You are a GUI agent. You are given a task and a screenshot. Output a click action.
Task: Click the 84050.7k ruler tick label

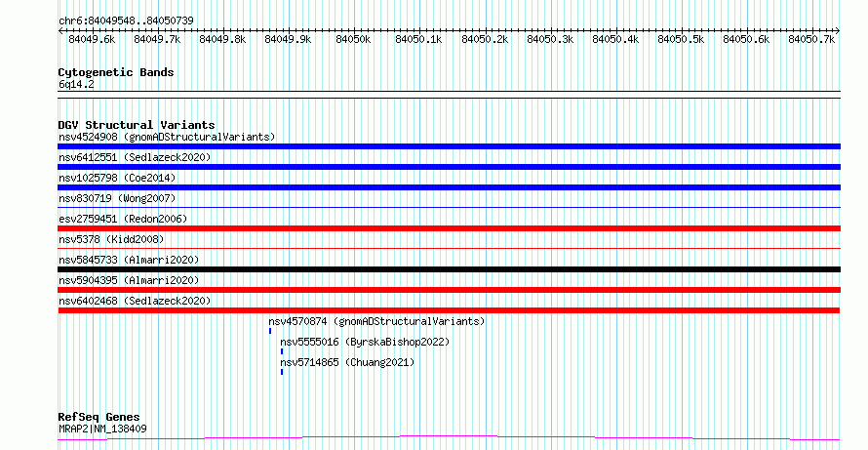coord(811,39)
